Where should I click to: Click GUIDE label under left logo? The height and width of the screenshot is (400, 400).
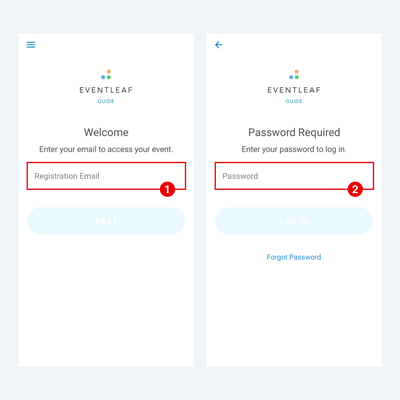106,101
